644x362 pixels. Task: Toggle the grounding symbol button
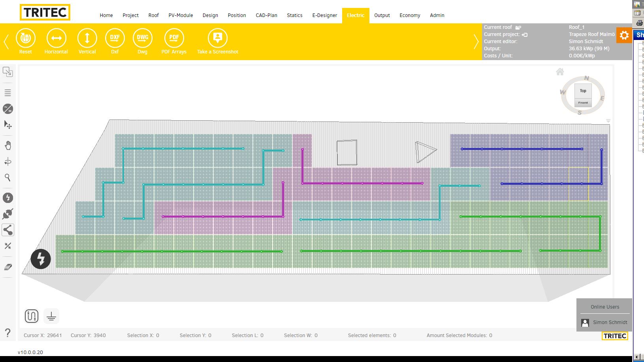tap(51, 316)
